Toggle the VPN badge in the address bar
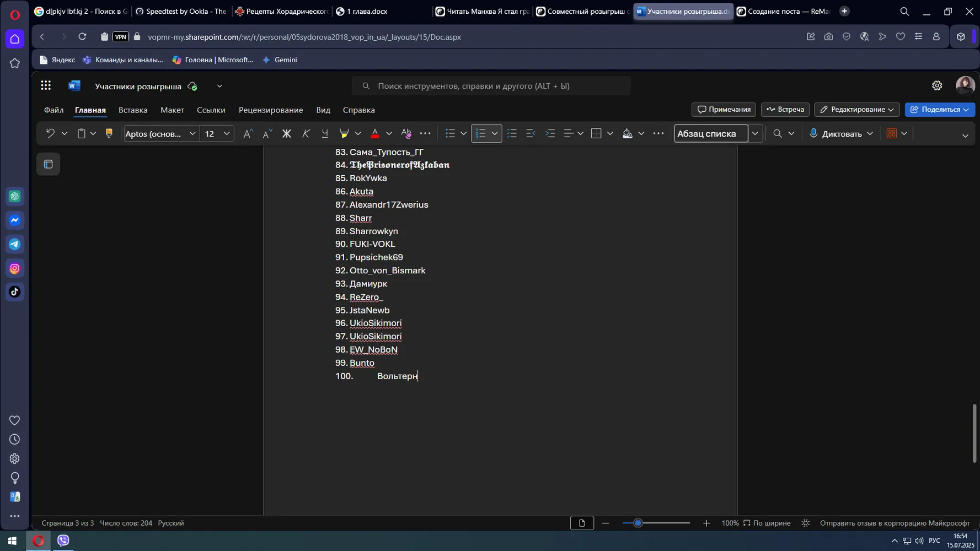This screenshot has height=551, width=980. click(121, 37)
